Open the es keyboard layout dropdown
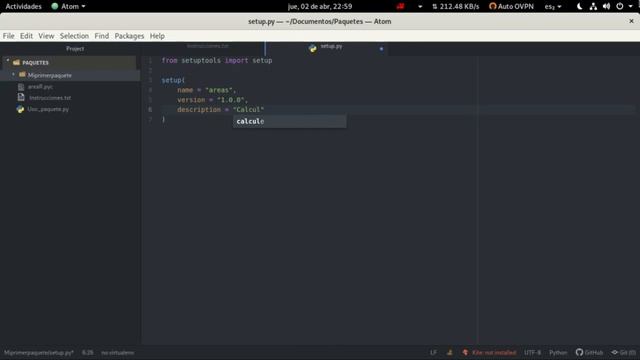 [553, 7]
